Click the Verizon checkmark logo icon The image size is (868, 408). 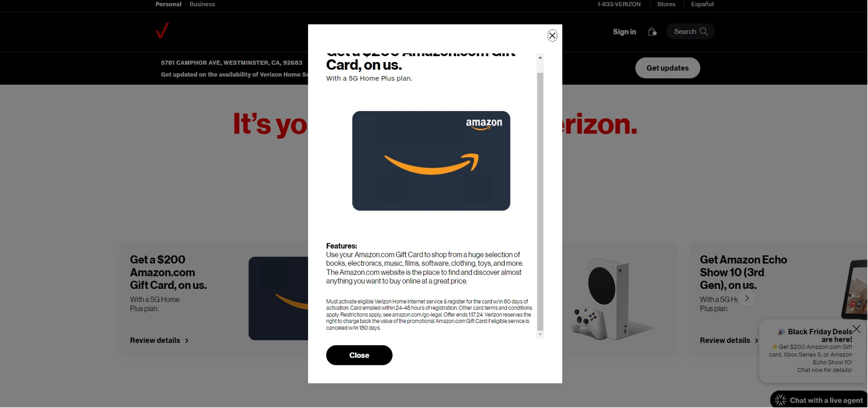162,31
